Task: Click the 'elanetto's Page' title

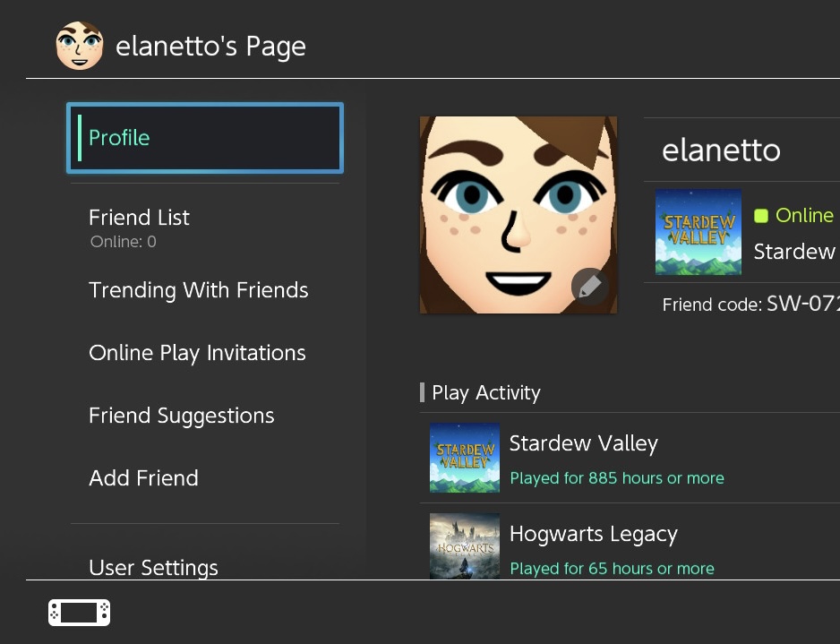Action: pyautogui.click(x=210, y=46)
